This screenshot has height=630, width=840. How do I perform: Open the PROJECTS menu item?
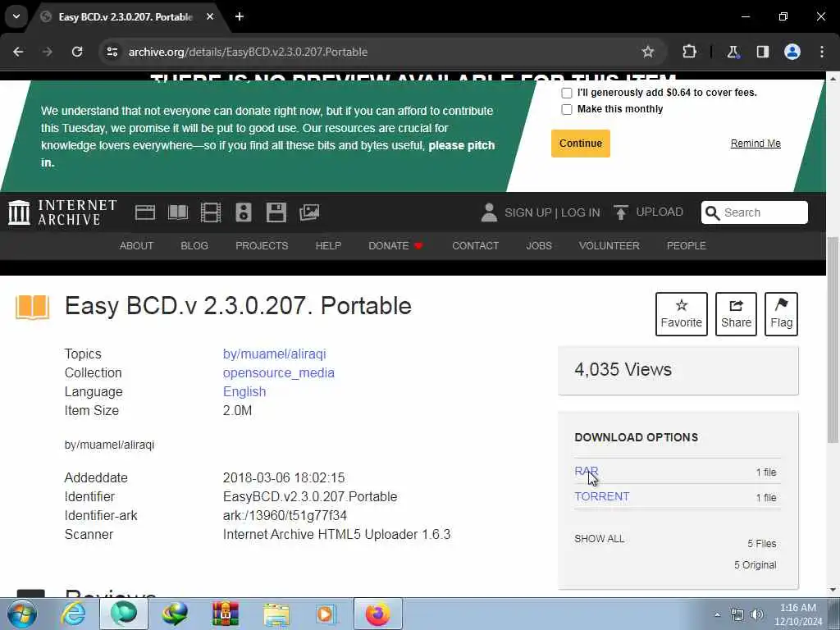[x=262, y=246]
